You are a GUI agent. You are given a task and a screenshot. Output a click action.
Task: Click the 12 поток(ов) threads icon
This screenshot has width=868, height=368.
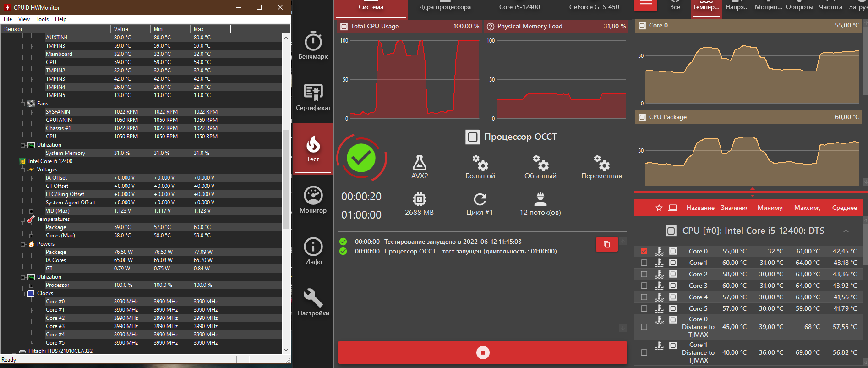(x=540, y=199)
